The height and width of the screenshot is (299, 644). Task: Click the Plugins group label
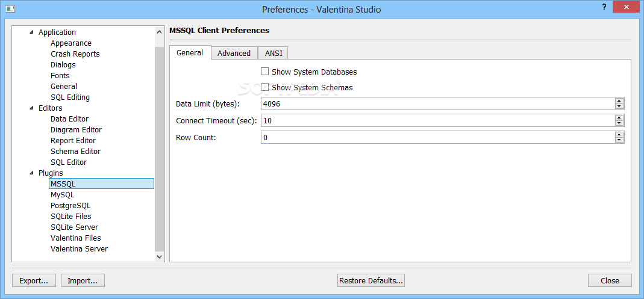(x=51, y=173)
